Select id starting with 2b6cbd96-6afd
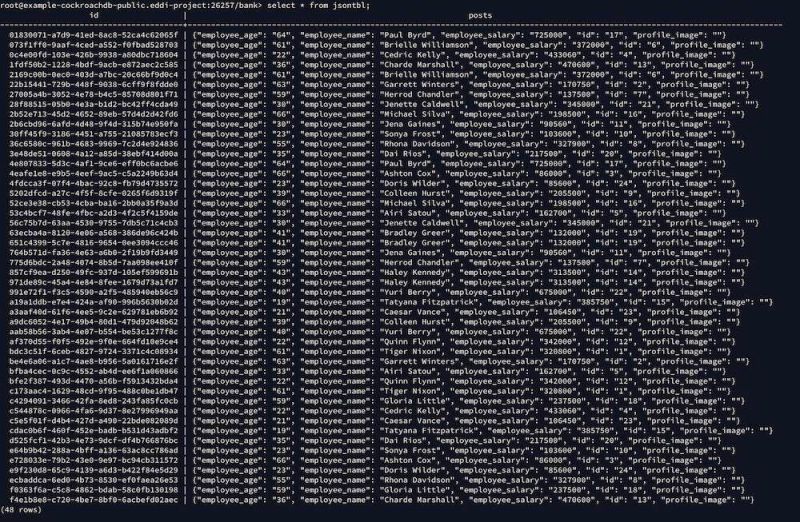800x522 pixels. [x=93, y=124]
